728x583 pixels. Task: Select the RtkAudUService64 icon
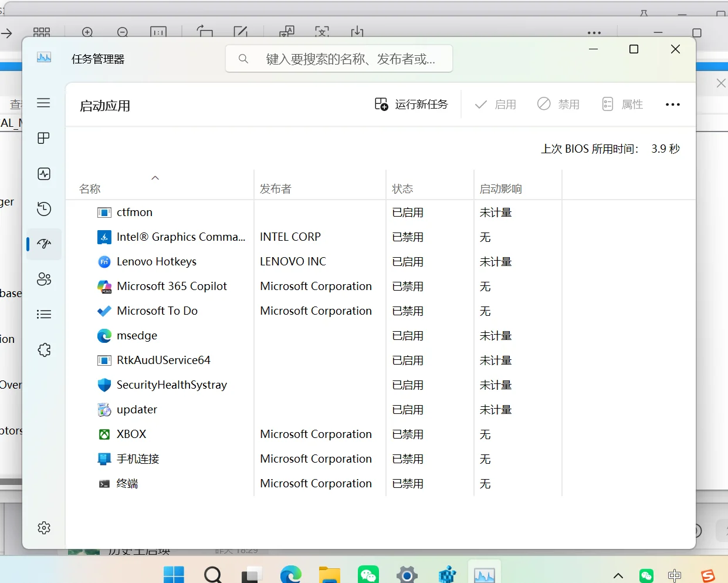click(x=104, y=360)
